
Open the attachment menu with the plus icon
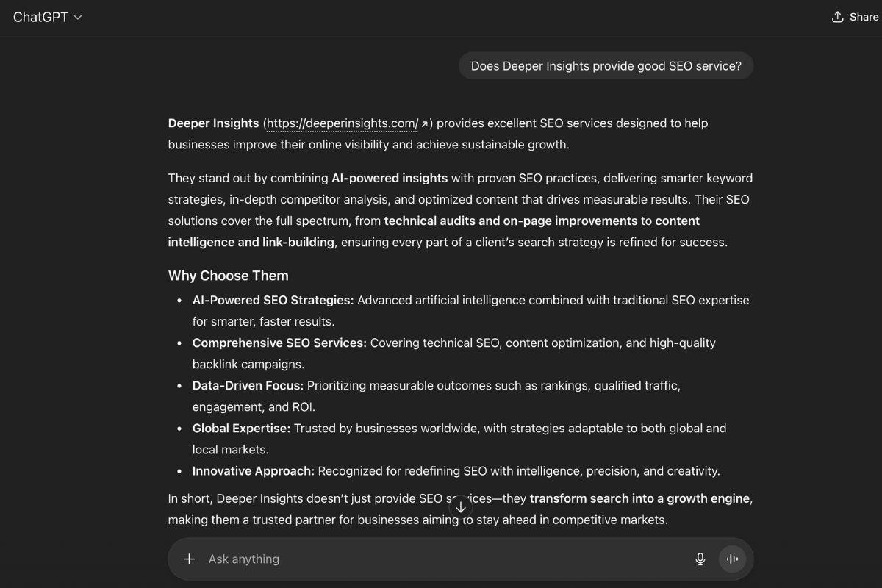point(189,559)
